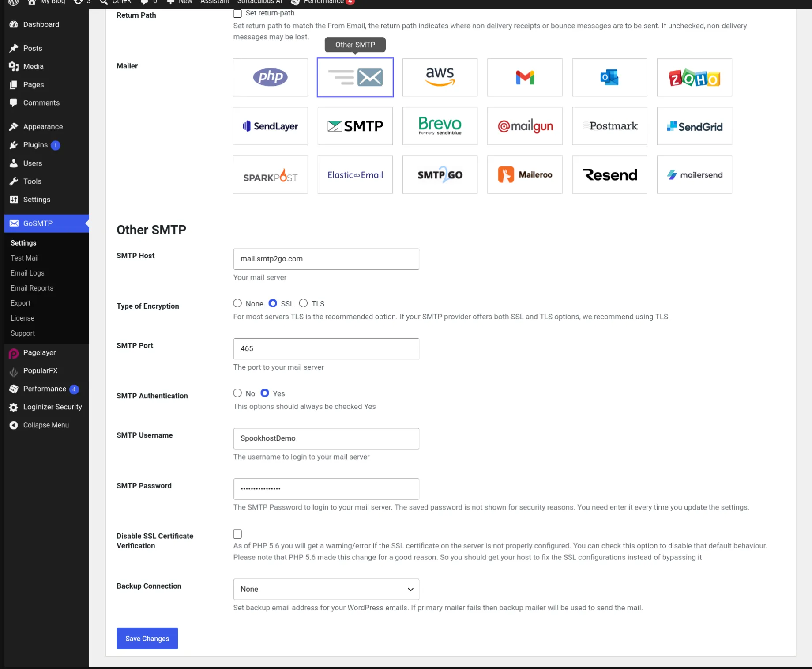Choose the Postmark mailer

[x=609, y=126]
